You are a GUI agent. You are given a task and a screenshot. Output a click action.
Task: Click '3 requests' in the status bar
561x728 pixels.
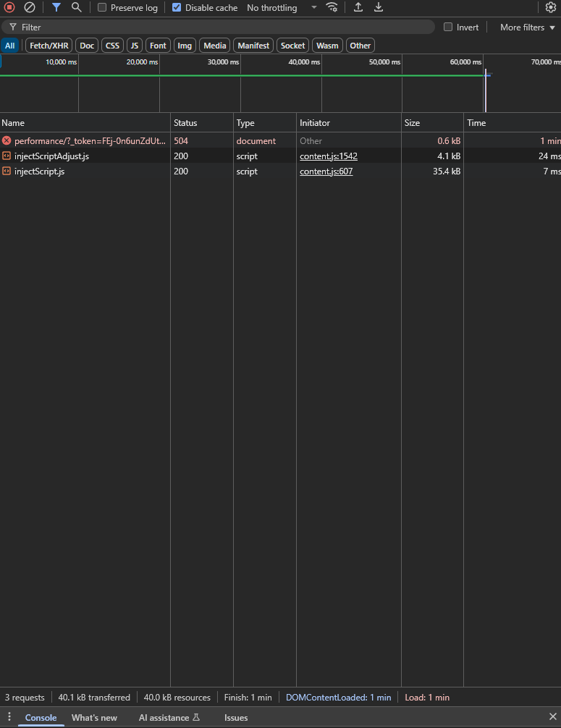[x=25, y=698]
